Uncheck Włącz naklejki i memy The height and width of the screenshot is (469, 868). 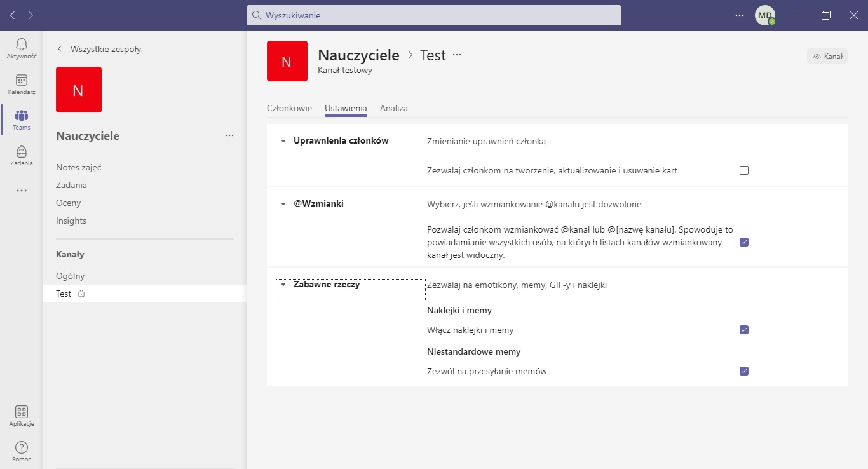pos(744,330)
